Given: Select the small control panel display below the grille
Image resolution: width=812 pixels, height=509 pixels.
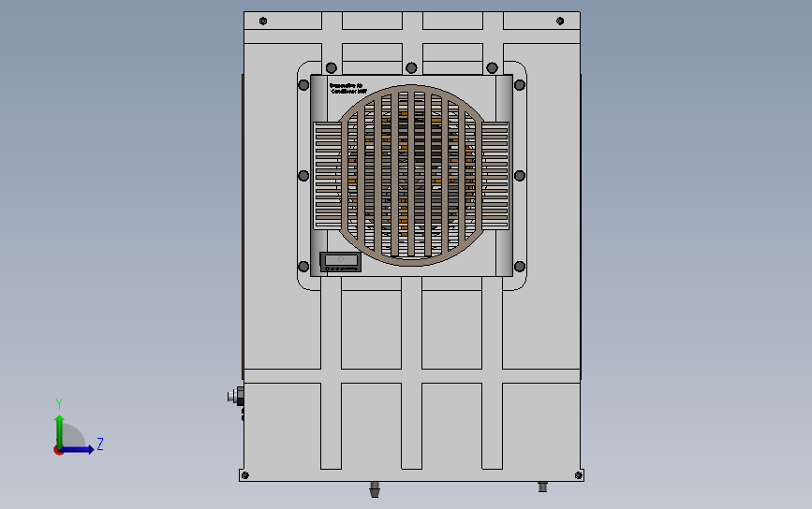Looking at the screenshot, I should [340, 262].
